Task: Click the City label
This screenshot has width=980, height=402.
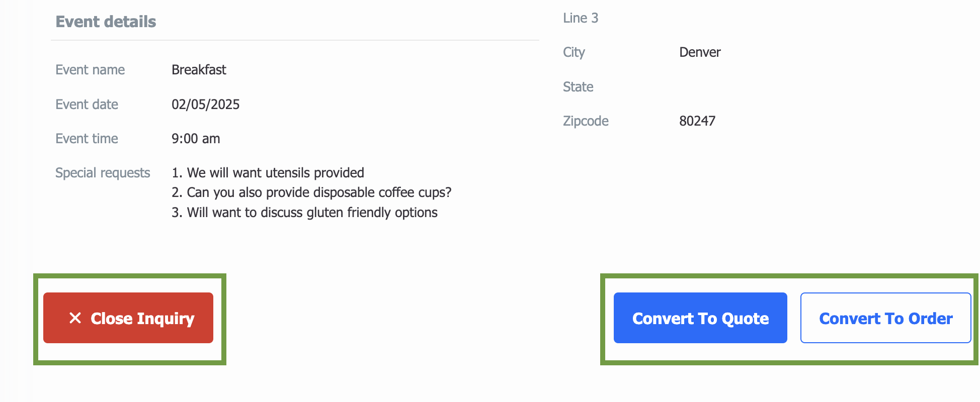Action: (574, 52)
